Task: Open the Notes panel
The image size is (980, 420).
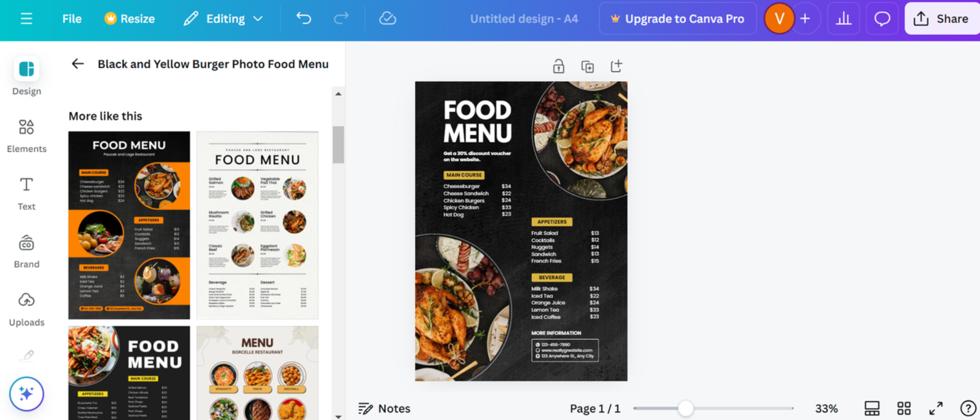Action: (384, 408)
